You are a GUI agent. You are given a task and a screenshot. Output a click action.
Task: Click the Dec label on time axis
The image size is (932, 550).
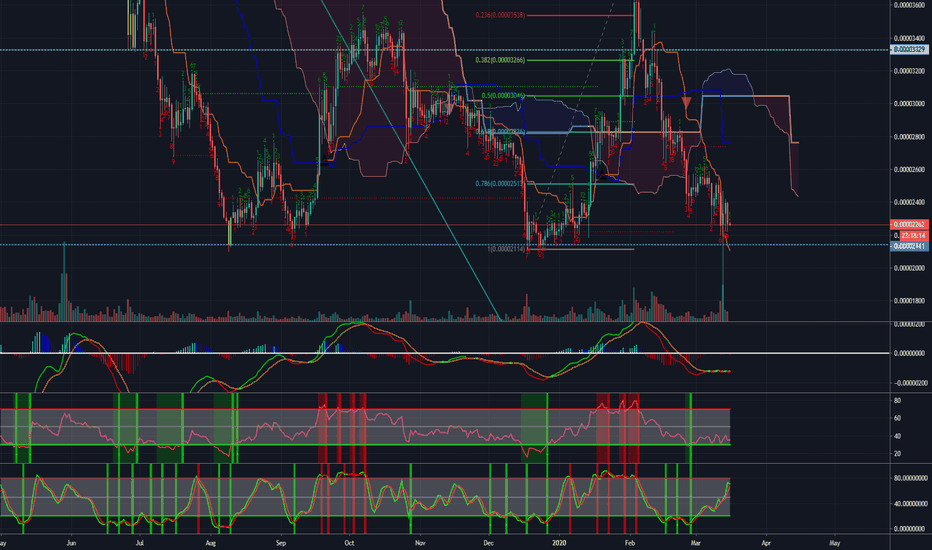pyautogui.click(x=489, y=543)
